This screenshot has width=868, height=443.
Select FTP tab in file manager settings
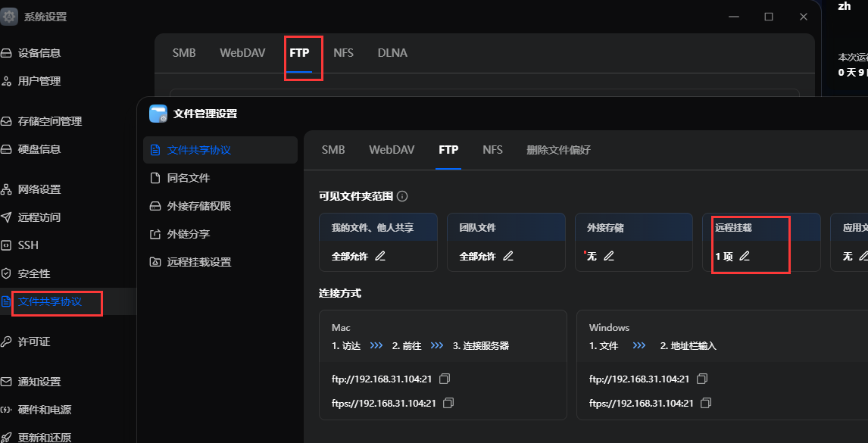point(448,149)
